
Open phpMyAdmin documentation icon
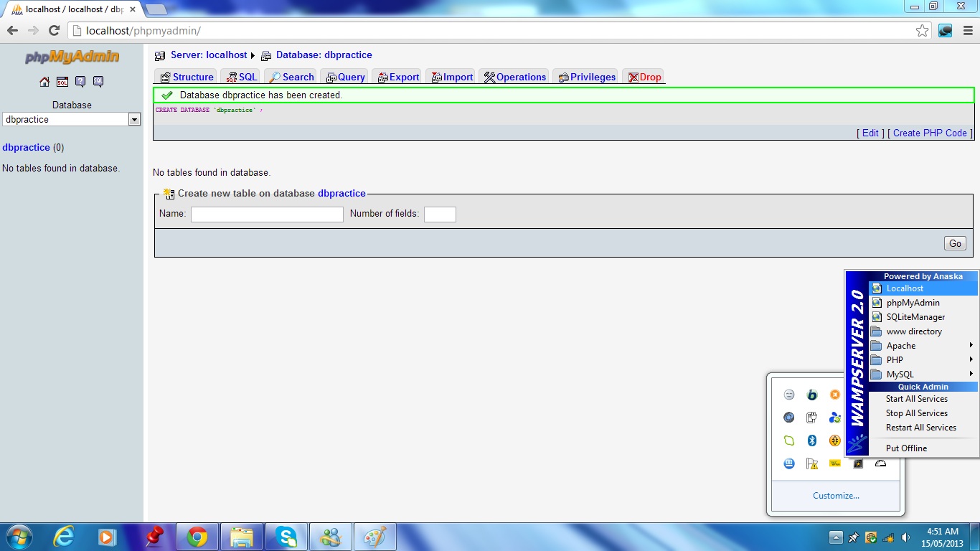(x=80, y=82)
